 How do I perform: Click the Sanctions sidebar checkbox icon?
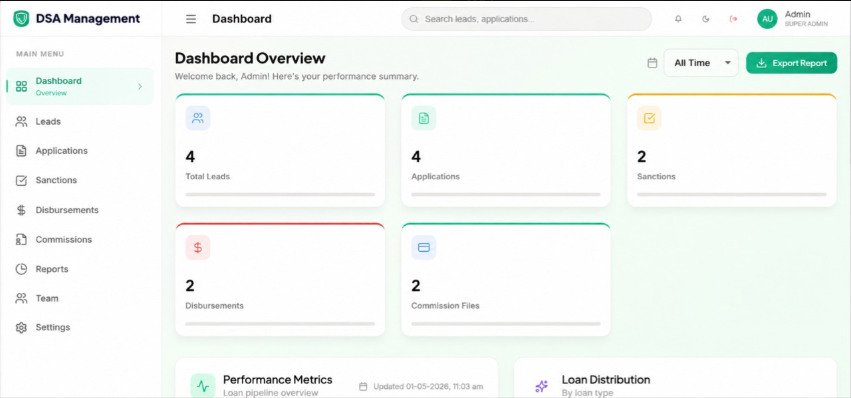click(x=21, y=180)
